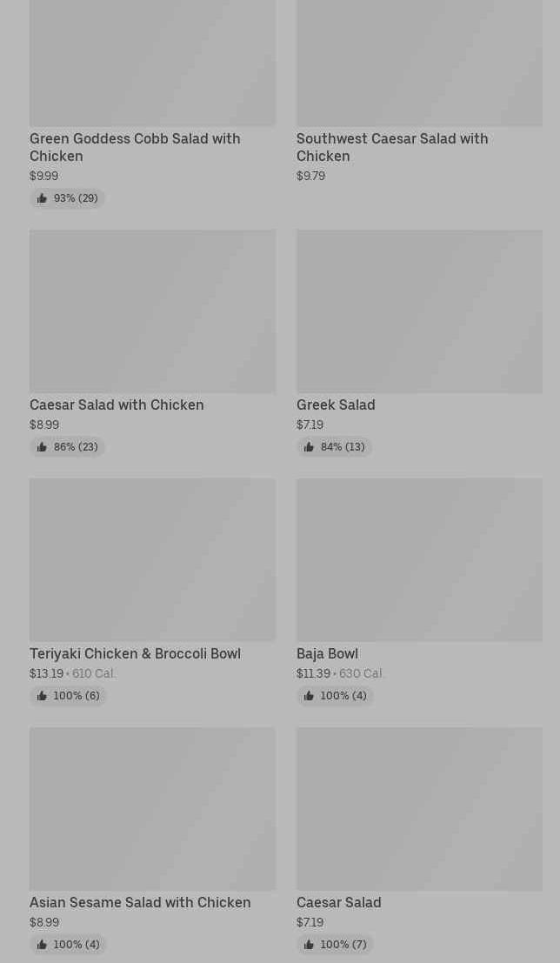Click the $7.19 price under Greek Salad
This screenshot has width=560, height=963.
tap(310, 425)
